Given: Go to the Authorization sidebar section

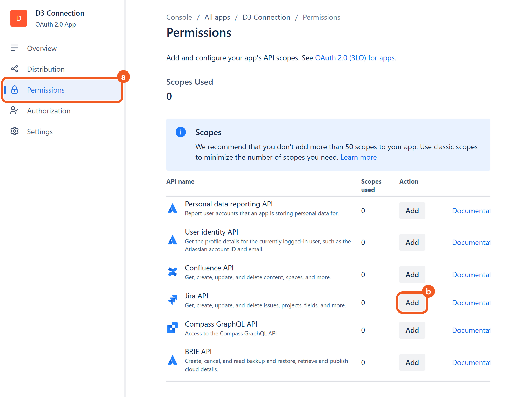Looking at the screenshot, I should click(x=49, y=111).
